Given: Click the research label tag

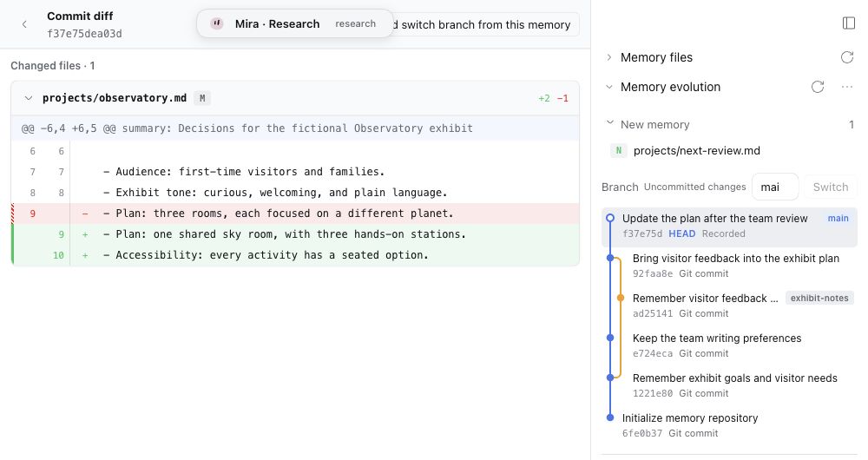Looking at the screenshot, I should [355, 23].
